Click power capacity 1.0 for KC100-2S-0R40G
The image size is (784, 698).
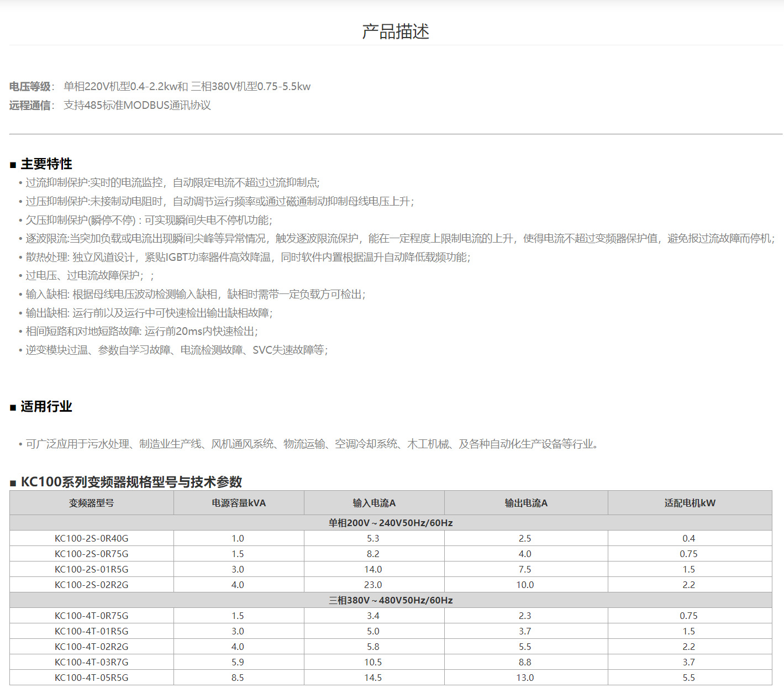click(x=238, y=538)
